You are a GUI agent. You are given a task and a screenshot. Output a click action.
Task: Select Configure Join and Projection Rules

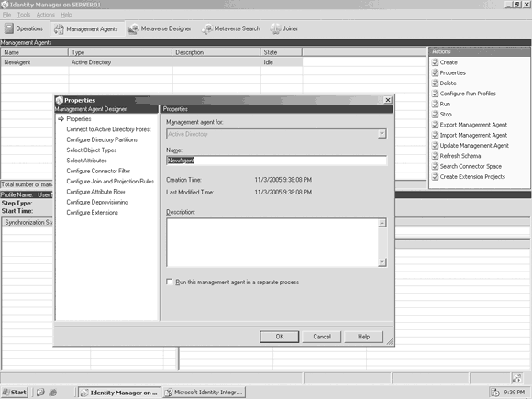(x=110, y=182)
